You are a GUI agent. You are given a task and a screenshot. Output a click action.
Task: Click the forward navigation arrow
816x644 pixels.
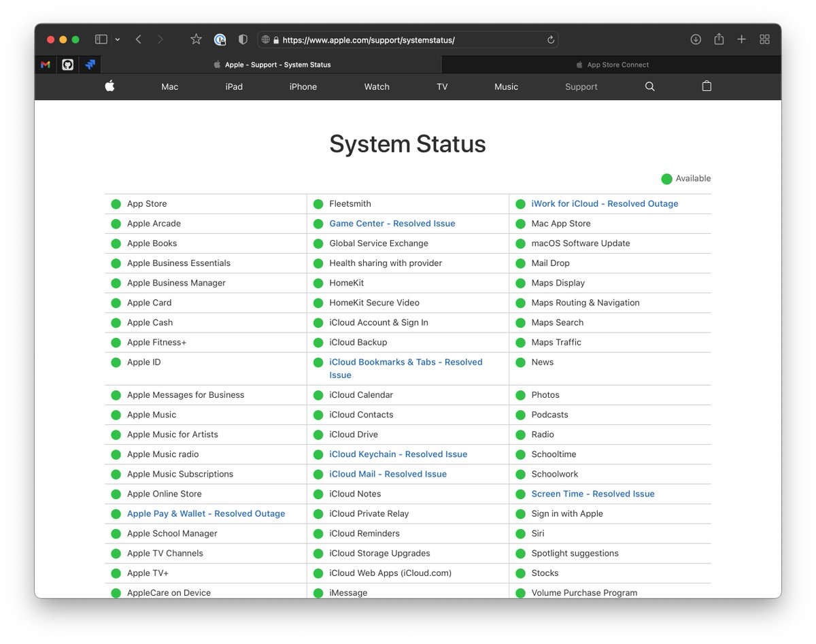160,39
